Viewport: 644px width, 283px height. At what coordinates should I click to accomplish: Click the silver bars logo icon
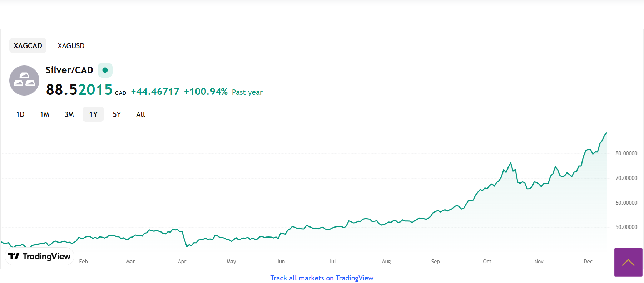tap(24, 80)
